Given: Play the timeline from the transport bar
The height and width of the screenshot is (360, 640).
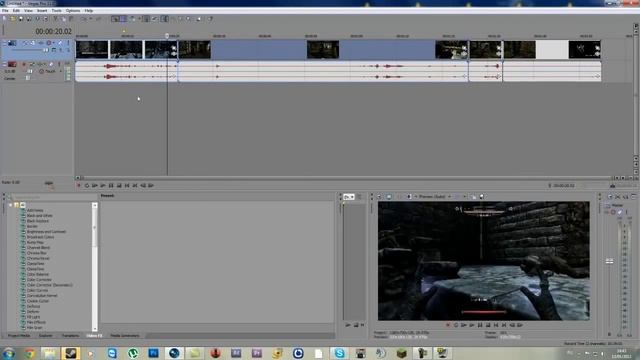Looking at the screenshot, I should pyautogui.click(x=103, y=185).
